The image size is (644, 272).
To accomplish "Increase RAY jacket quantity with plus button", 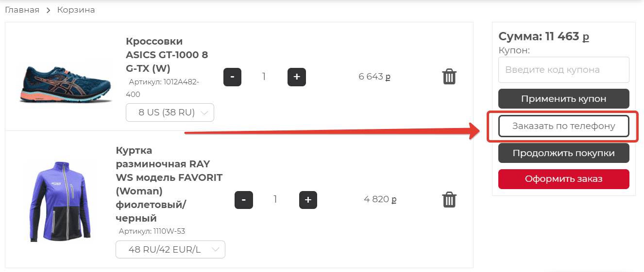I will pos(308,200).
